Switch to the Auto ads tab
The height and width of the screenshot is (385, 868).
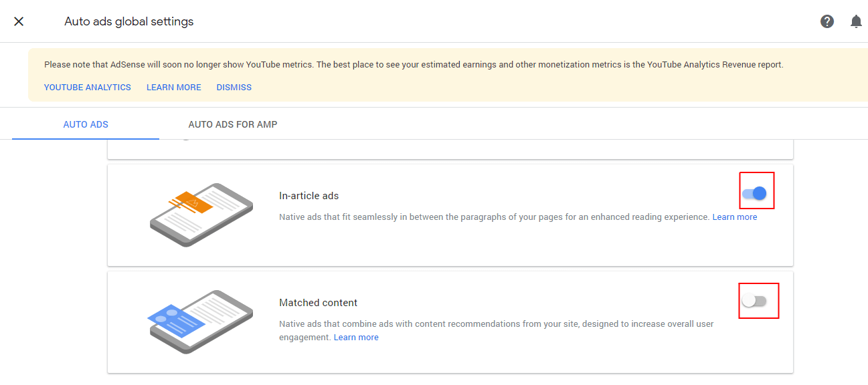coord(86,124)
